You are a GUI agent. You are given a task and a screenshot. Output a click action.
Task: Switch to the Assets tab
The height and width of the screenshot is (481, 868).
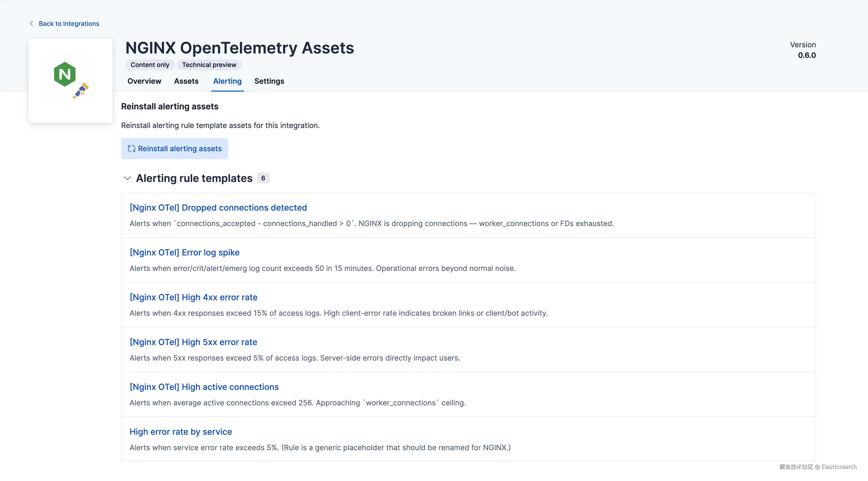(x=186, y=81)
